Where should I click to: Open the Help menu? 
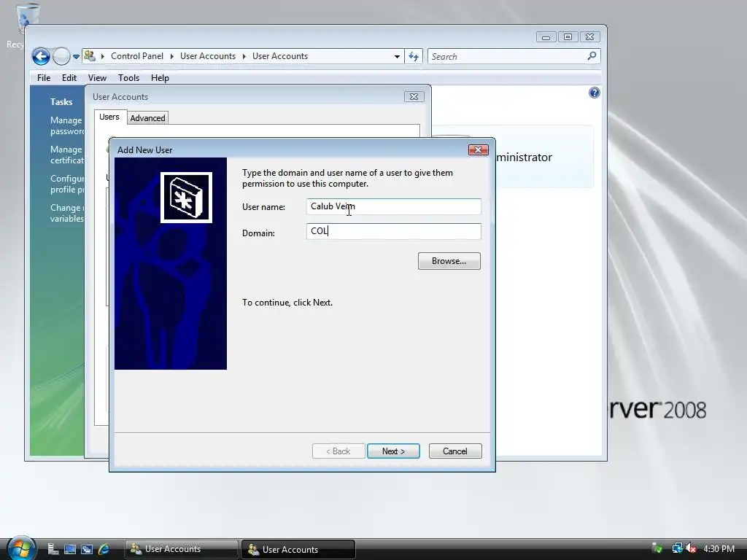click(160, 77)
